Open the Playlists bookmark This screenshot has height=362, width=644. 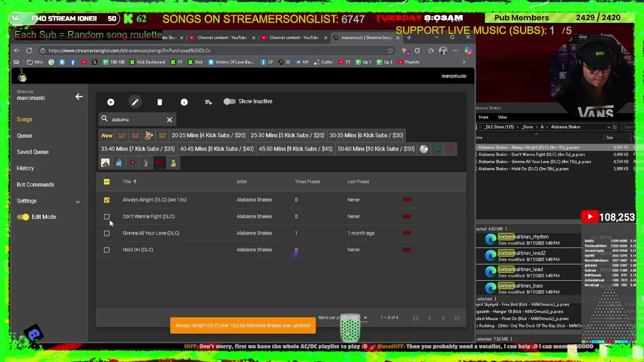point(409,62)
